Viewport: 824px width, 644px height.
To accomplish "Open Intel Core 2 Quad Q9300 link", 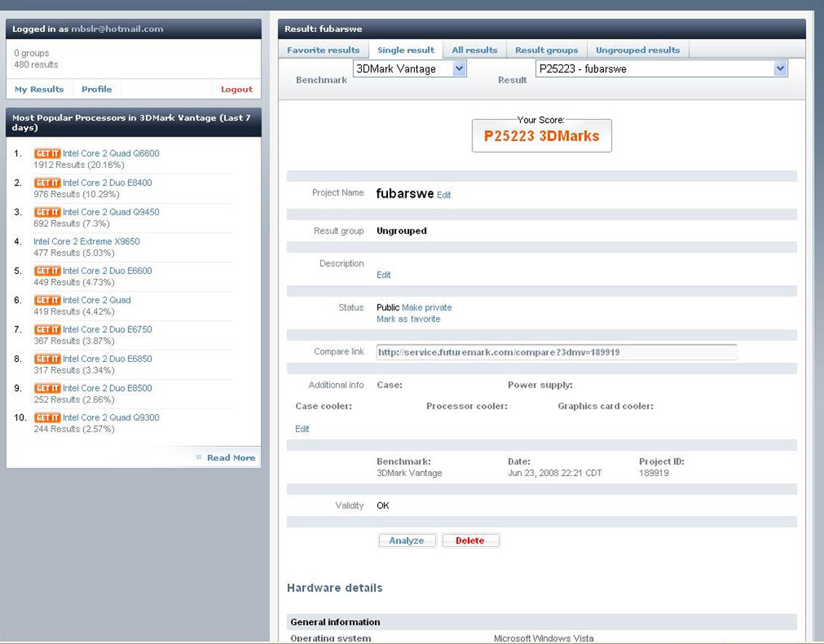I will 111,419.
